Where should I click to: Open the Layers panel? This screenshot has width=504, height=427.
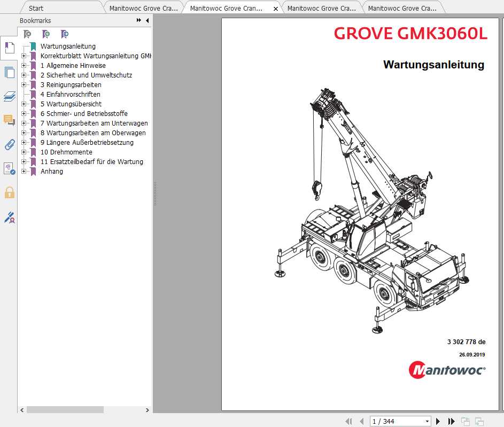[x=9, y=96]
